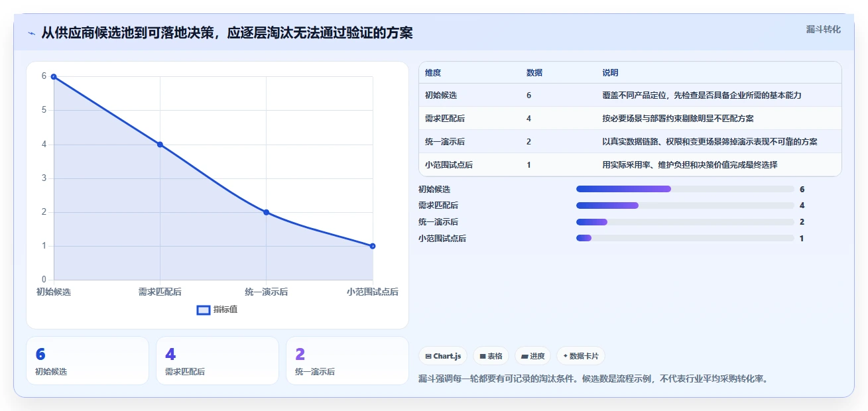
Task: Click the 统一演示后 table row cell
Action: [x=445, y=142]
